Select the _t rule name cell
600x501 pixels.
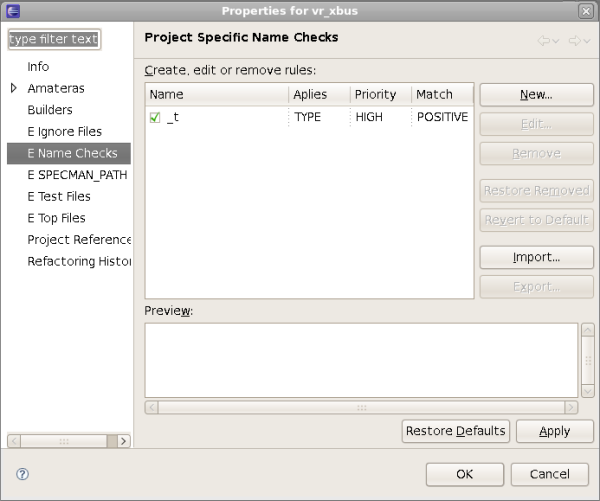click(173, 117)
